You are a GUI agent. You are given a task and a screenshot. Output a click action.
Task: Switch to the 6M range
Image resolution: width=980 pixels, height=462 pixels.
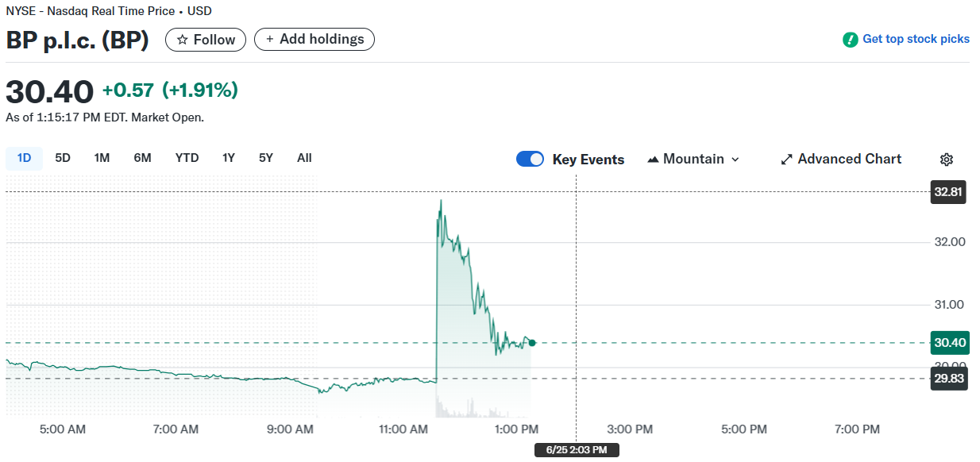[x=142, y=158]
